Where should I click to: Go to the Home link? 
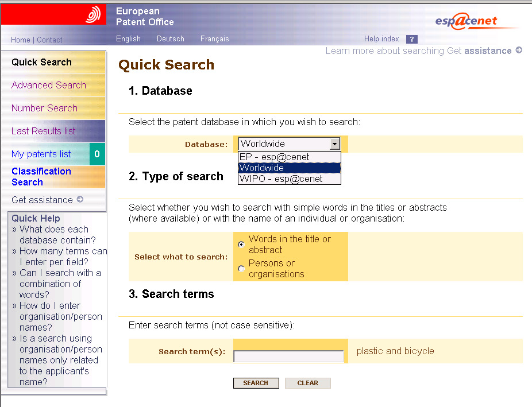(21, 40)
